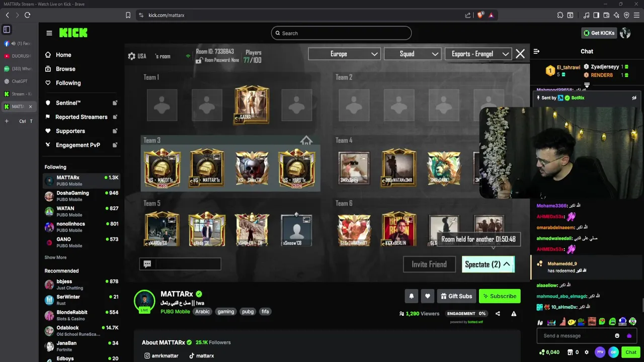Share the stream via share icon

(x=498, y=314)
